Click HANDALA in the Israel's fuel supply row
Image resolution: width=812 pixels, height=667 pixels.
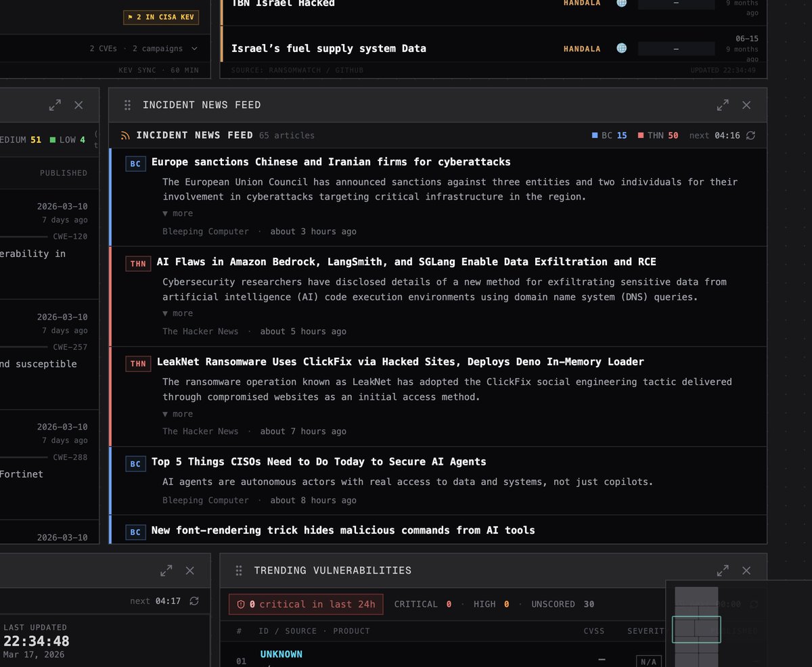click(x=582, y=49)
